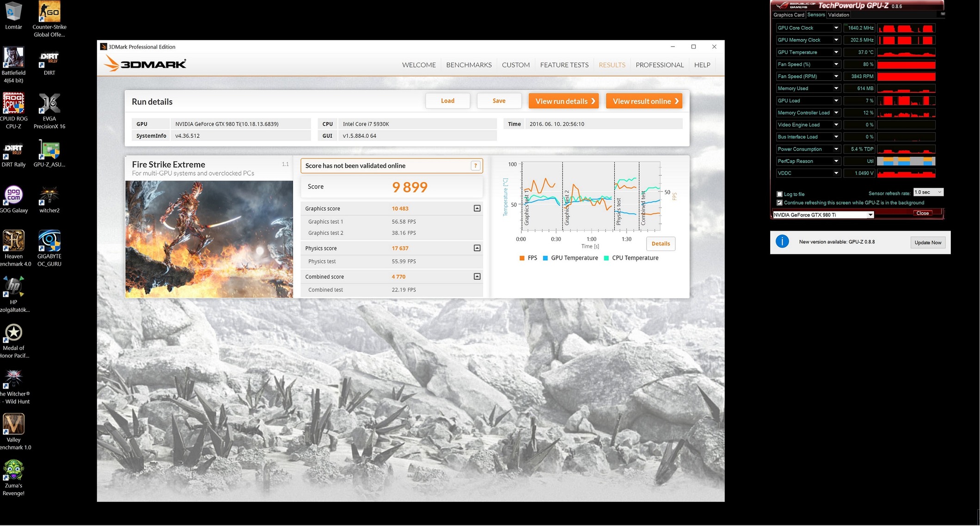Launch The Witcher Wild Hunt desktop icon
Screen dimensions: 980x526
[x=13, y=385]
